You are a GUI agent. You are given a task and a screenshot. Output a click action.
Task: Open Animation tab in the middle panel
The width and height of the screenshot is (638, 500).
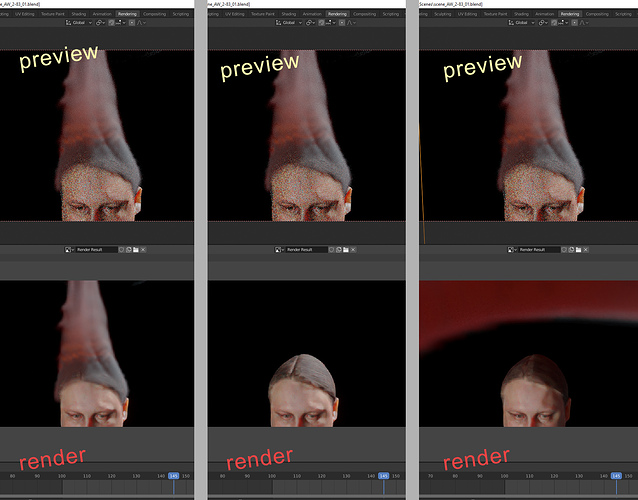click(312, 14)
